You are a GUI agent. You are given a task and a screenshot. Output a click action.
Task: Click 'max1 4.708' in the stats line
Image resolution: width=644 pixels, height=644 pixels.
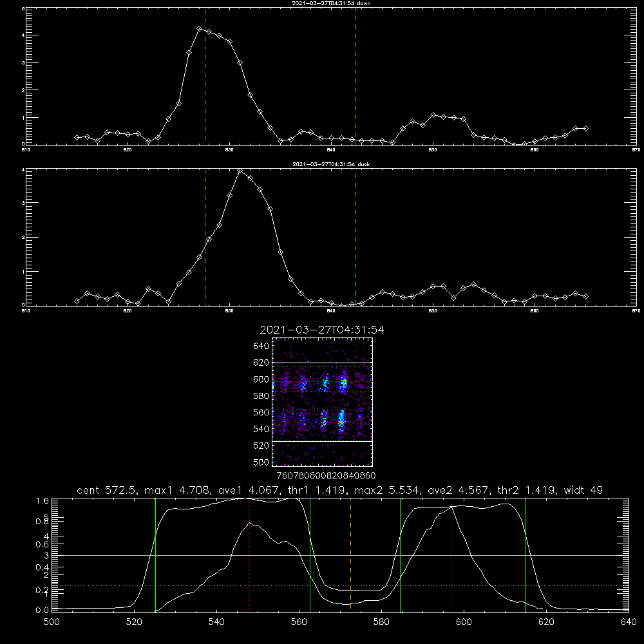[x=178, y=490]
